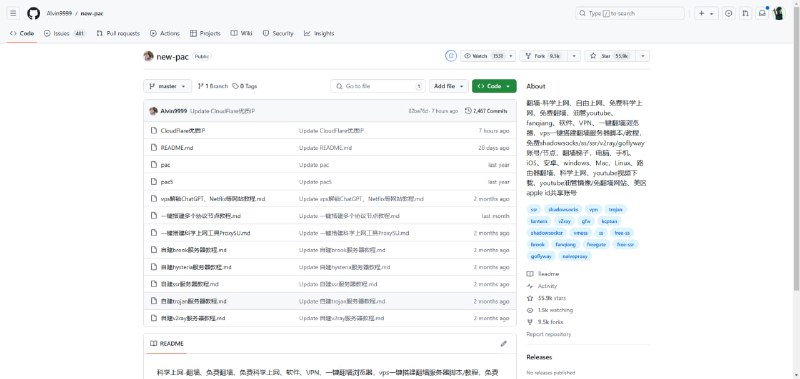800x379 pixels.
Task: Switch to the Insights tab
Action: (x=319, y=33)
